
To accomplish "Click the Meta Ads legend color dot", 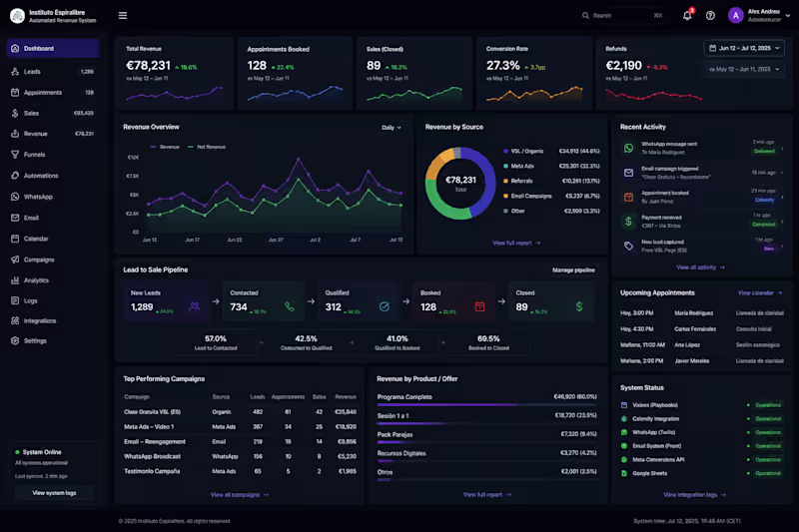I will (x=505, y=166).
